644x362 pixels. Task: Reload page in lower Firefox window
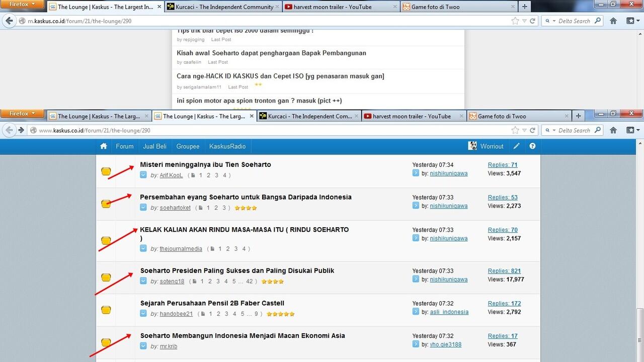[532, 130]
